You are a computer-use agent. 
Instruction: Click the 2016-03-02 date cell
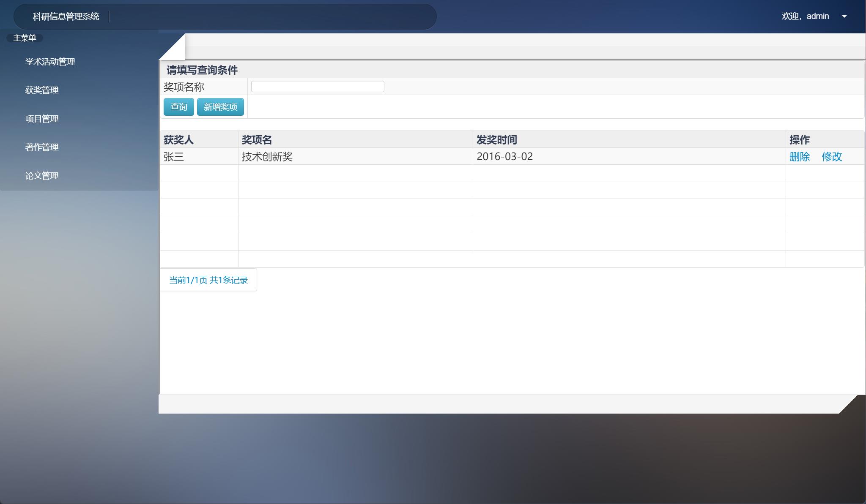point(504,157)
